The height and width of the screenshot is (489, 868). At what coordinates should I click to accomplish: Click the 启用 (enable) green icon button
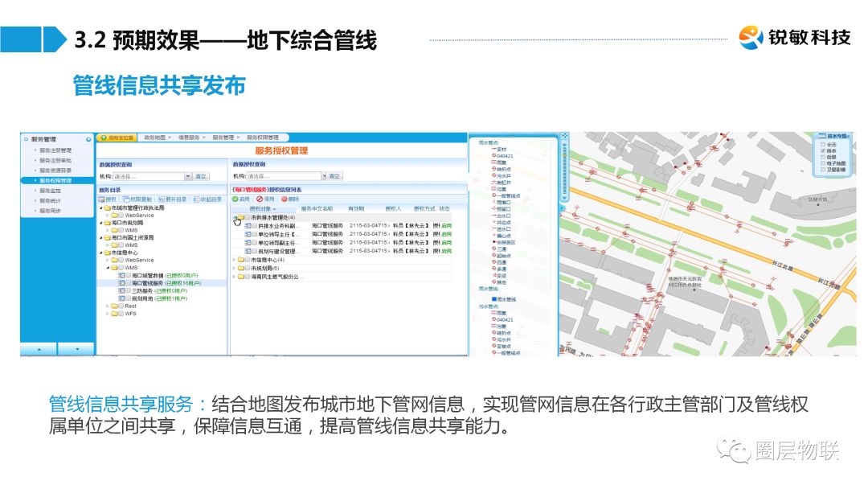click(x=235, y=199)
